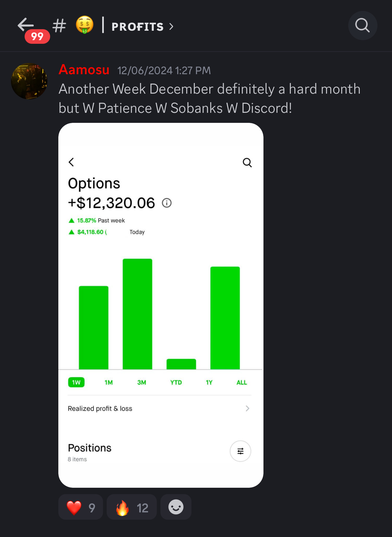
Task: Tap the money-face emoji channel icon
Action: tap(84, 25)
